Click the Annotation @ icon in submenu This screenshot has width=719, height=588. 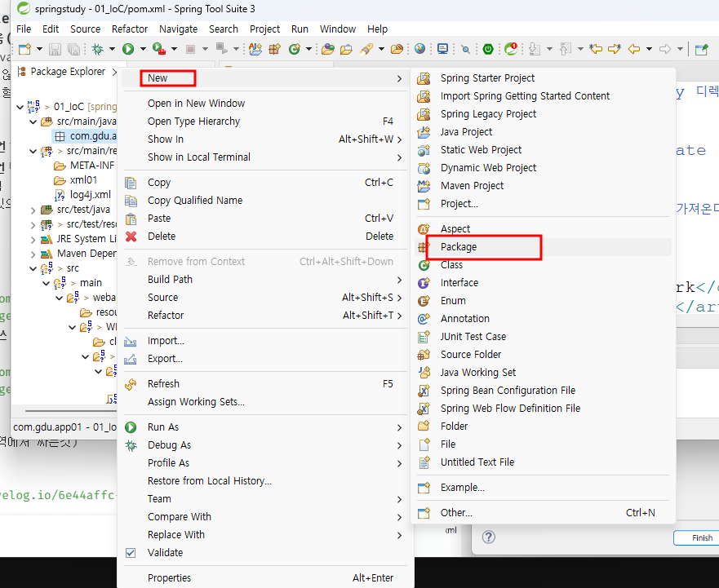point(424,319)
